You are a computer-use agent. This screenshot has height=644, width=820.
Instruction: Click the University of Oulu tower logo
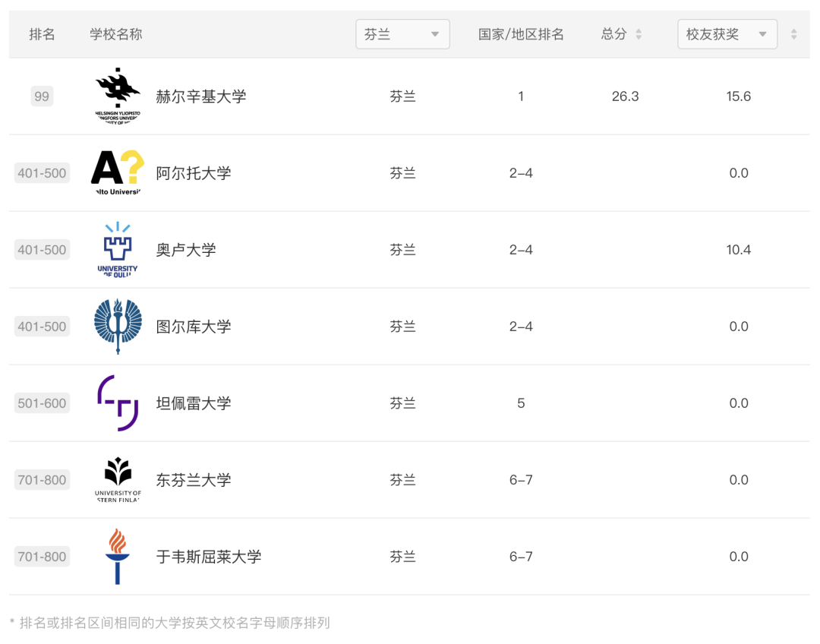(118, 250)
